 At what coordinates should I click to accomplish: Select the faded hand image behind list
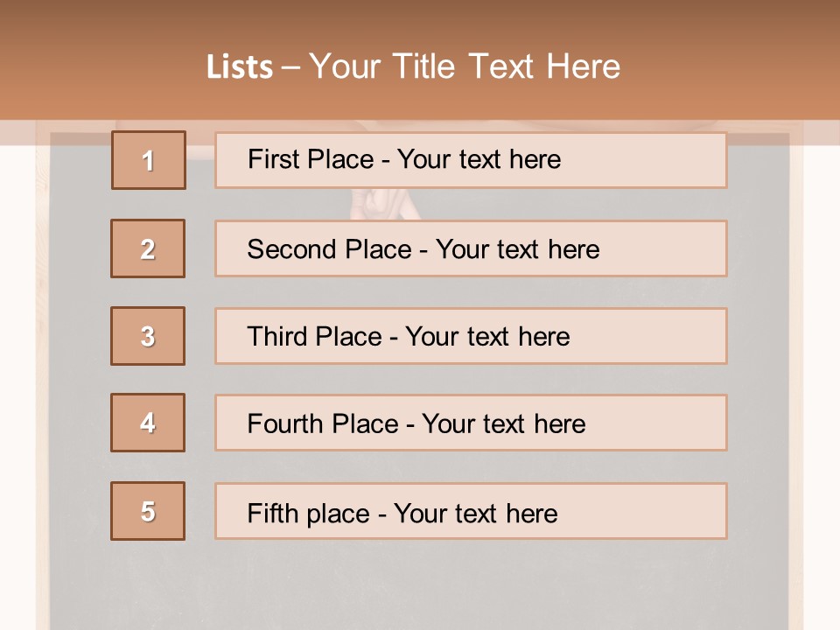click(385, 204)
